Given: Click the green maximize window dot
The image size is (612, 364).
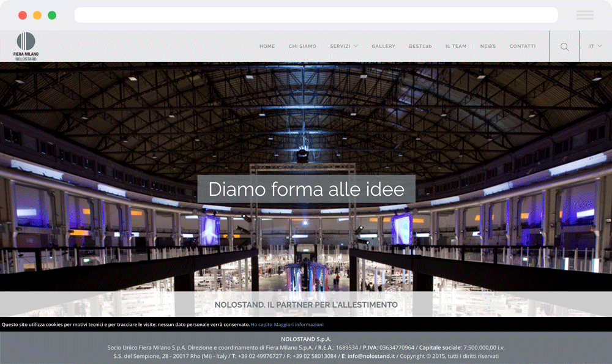Looking at the screenshot, I should (x=52, y=15).
